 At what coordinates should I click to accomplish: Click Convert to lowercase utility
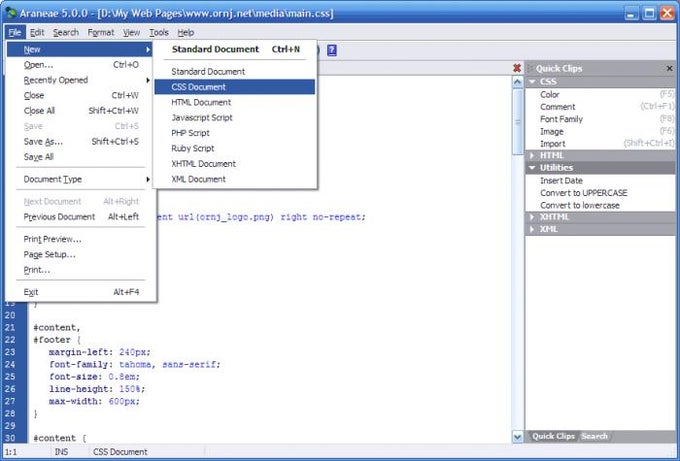tap(600, 205)
